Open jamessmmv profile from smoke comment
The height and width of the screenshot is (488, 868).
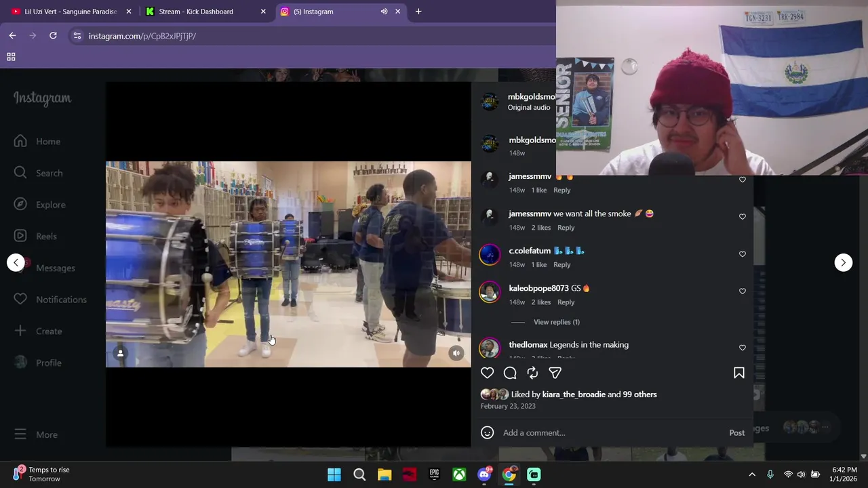click(x=530, y=213)
